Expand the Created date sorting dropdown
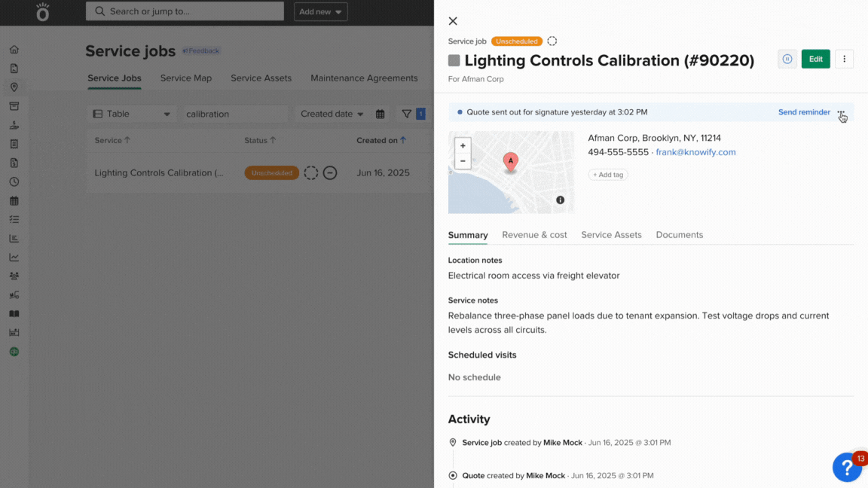 pyautogui.click(x=332, y=114)
